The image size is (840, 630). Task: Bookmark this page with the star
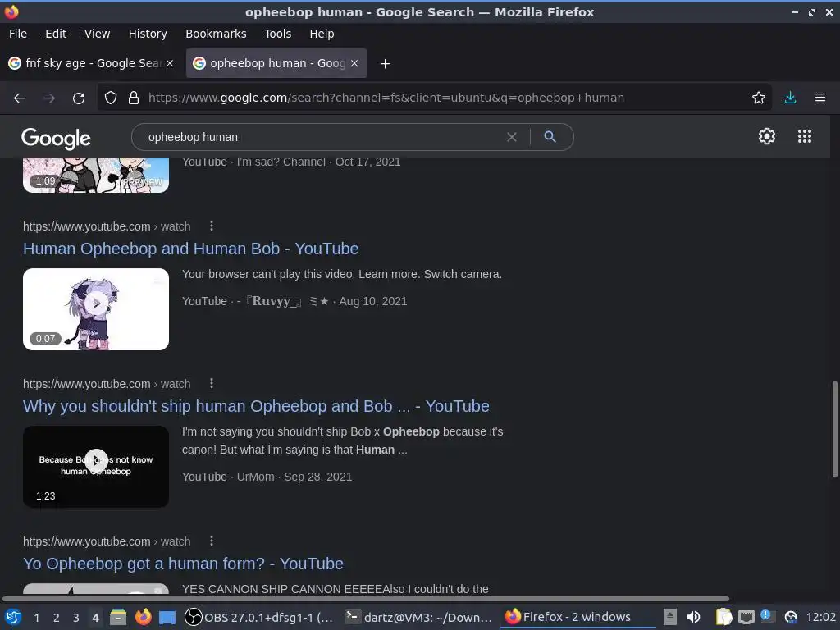coord(759,98)
